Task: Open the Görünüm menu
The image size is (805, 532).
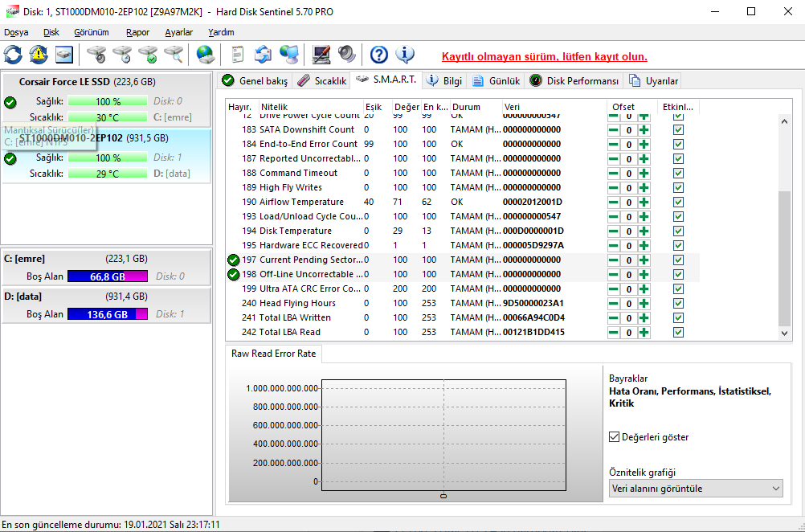Action: (x=92, y=32)
